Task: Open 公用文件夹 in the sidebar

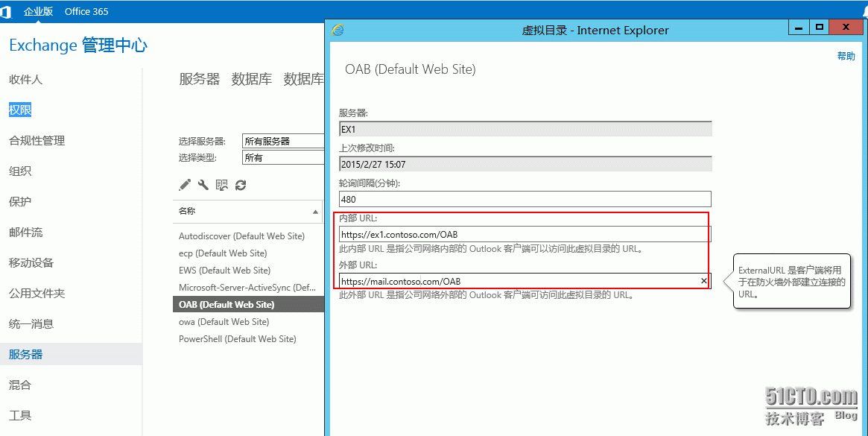Action: click(x=37, y=293)
